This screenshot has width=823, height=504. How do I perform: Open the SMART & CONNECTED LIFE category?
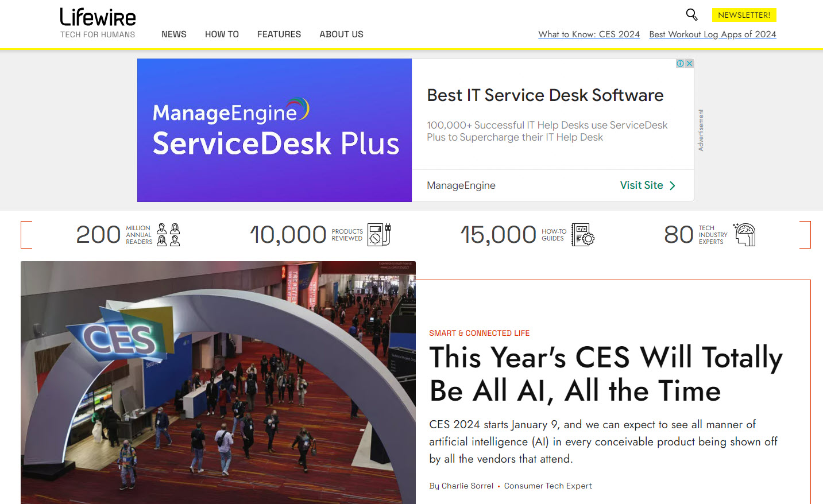pos(480,333)
